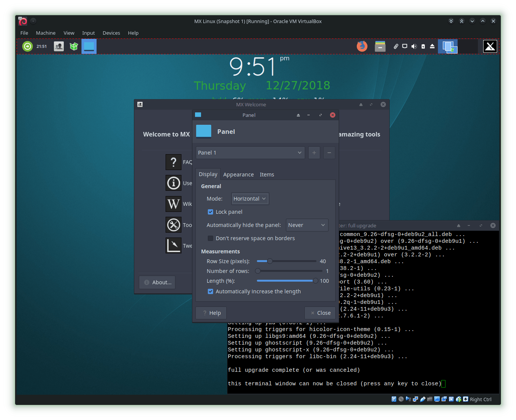Click the green session/logout icon on the panel

pyautogui.click(x=27, y=46)
